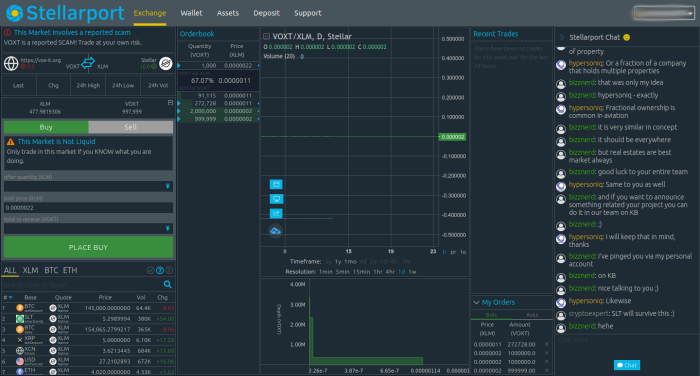Set chart resolution to 15min
The height and width of the screenshot is (376, 700).
361,272
